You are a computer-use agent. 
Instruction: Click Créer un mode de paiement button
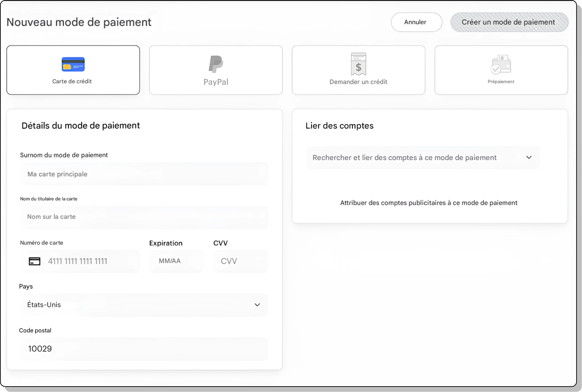click(x=509, y=22)
